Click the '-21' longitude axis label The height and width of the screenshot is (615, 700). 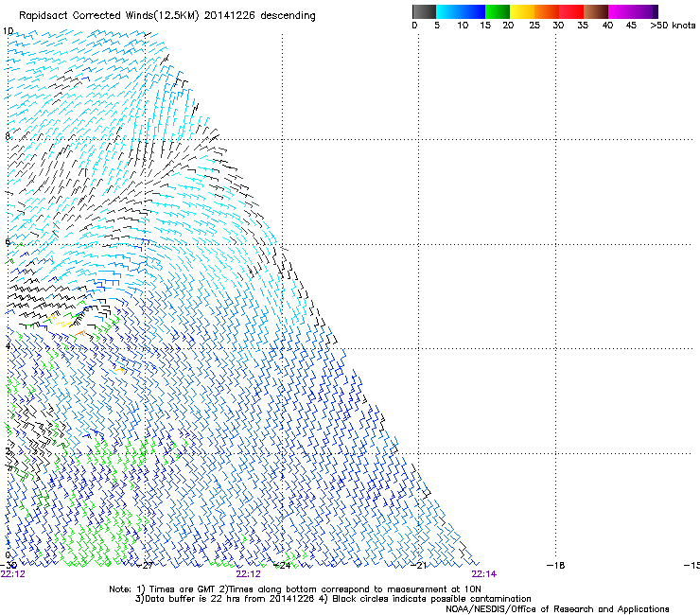pyautogui.click(x=419, y=566)
